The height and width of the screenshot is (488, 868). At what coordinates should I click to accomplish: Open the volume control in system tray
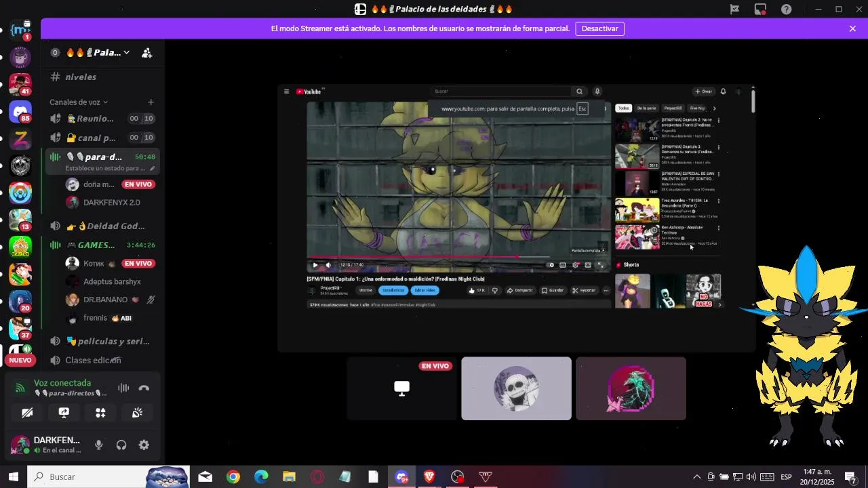pyautogui.click(x=751, y=477)
